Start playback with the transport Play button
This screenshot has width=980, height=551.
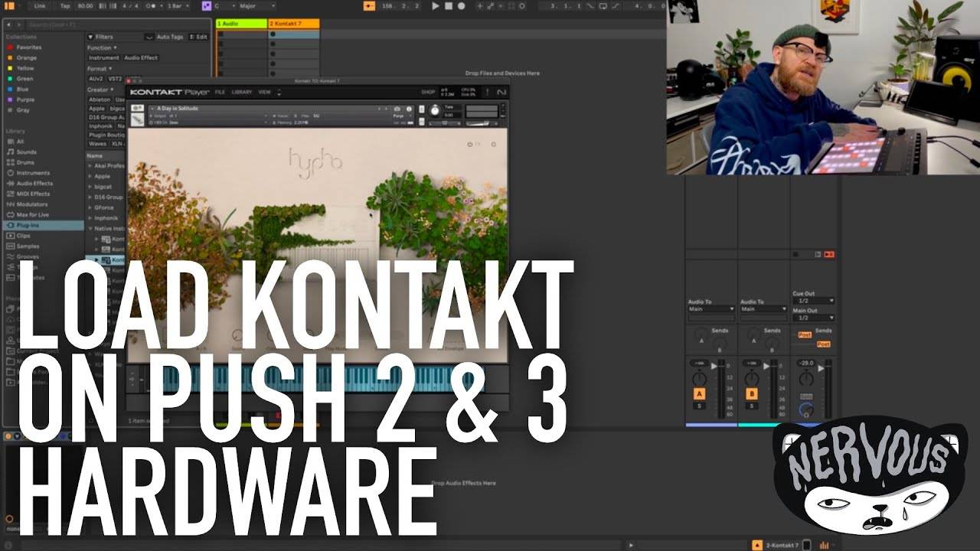[436, 6]
